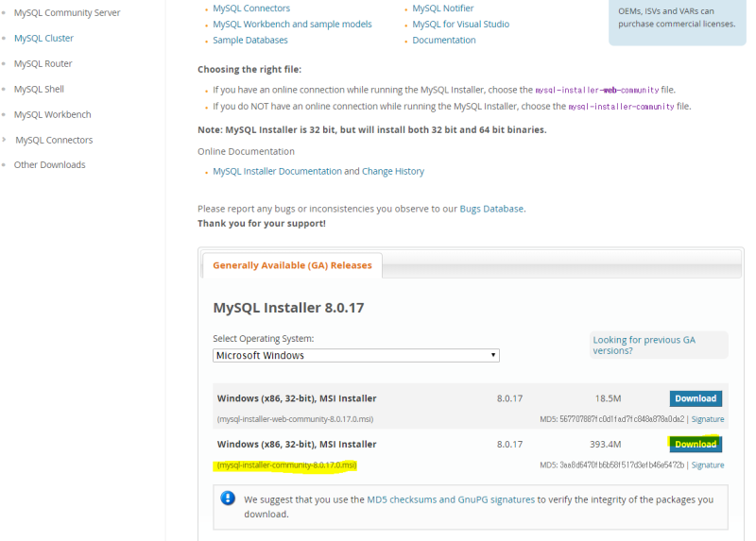756x541 pixels.
Task: Open MySQL Community Server in sidebar
Action: (67, 12)
